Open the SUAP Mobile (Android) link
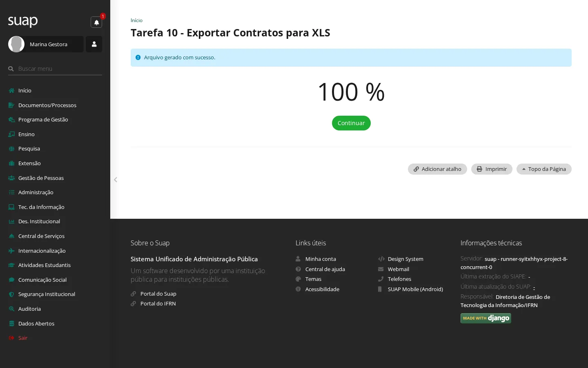Screen dimensions: 588x368 tap(415, 289)
